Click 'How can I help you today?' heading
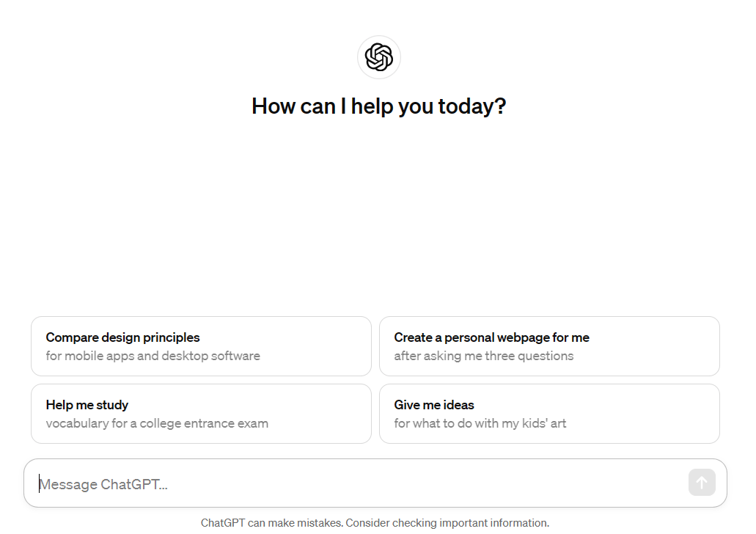Viewport: 756px width, 534px height. 378,106
